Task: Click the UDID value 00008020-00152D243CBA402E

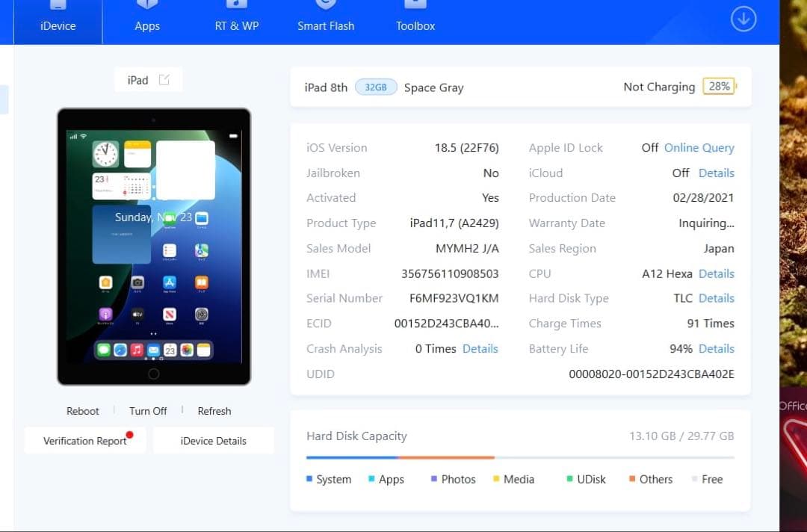Action: (652, 374)
